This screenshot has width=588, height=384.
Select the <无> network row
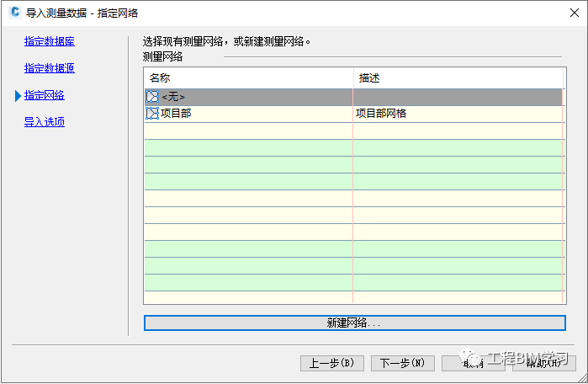[x=353, y=97]
